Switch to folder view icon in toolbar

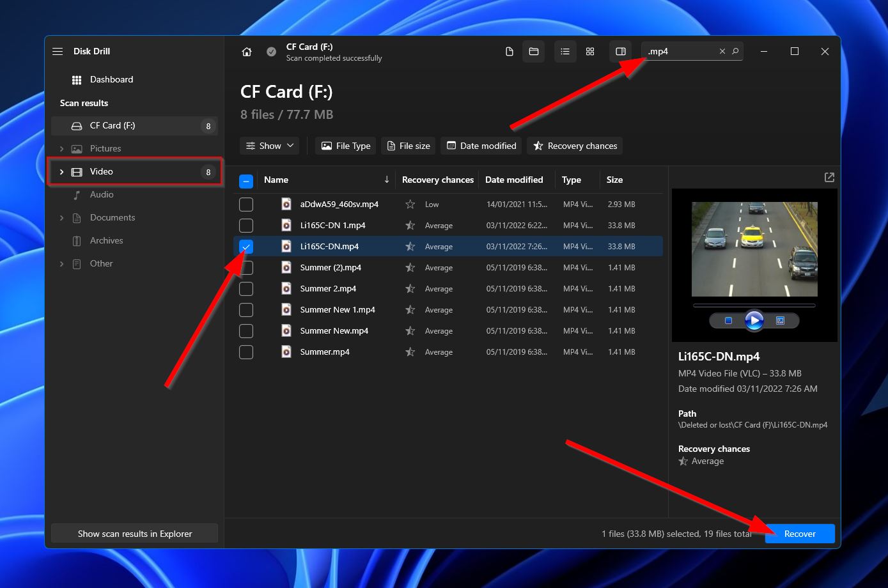tap(534, 52)
